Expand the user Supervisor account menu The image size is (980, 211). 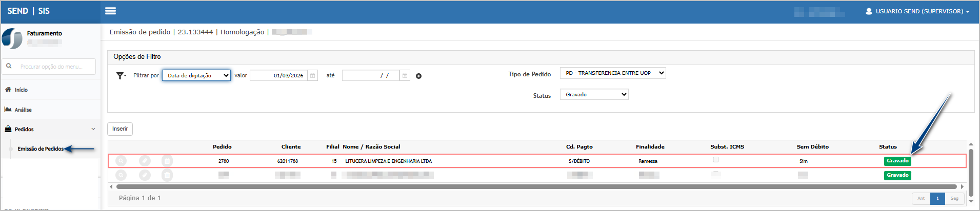[x=917, y=11]
